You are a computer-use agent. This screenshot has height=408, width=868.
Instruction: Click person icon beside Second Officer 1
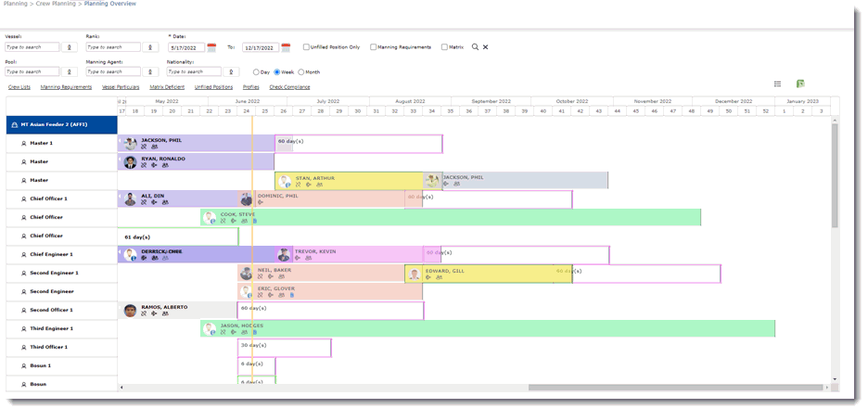click(x=24, y=310)
